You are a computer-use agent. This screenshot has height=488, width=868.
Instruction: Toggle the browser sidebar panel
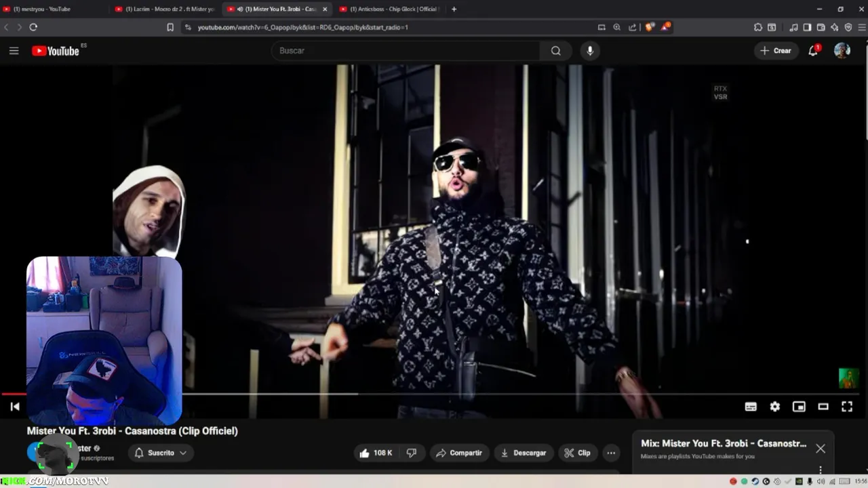(807, 27)
